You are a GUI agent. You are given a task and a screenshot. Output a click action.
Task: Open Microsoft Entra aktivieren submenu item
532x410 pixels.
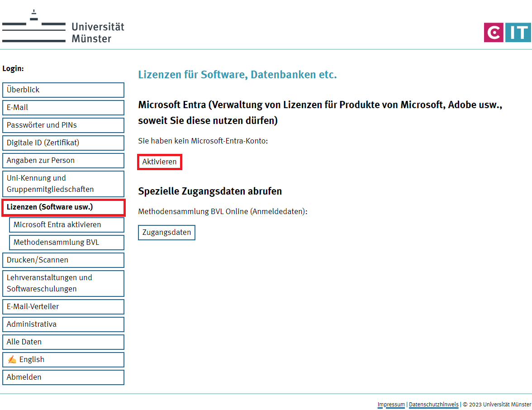pyautogui.click(x=66, y=224)
